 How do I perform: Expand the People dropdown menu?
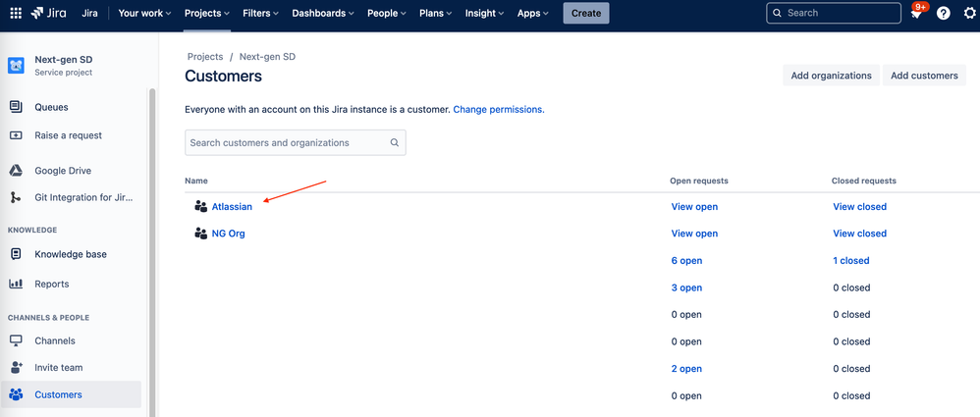point(387,13)
